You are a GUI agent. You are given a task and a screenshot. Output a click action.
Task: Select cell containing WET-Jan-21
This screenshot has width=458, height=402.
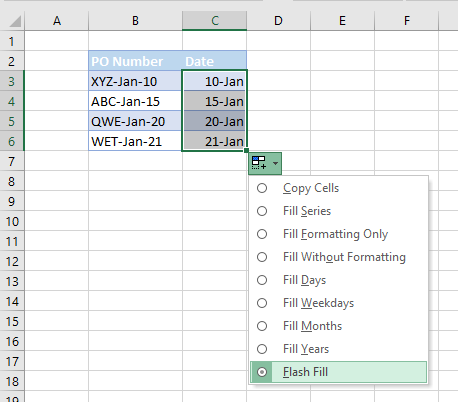(x=135, y=141)
